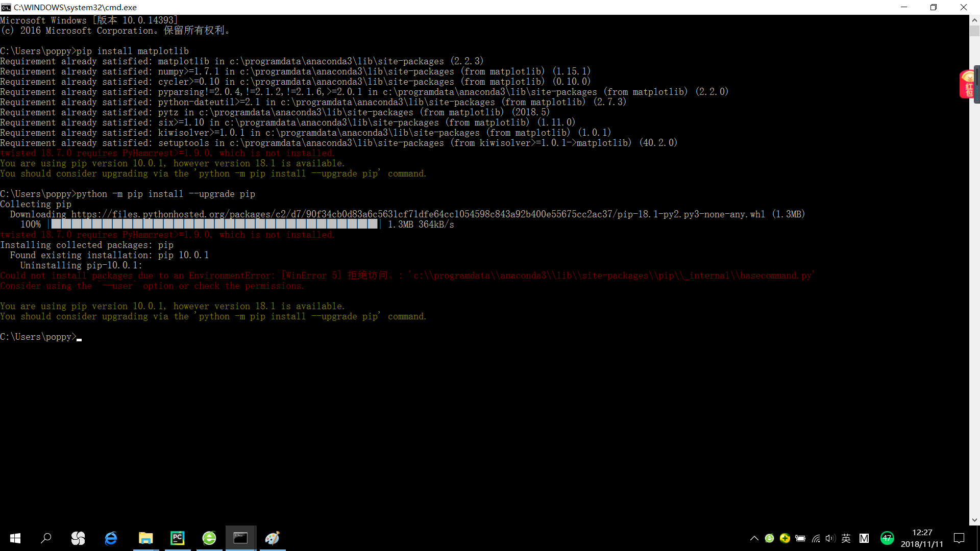Open the clock and date flyout
Image resolution: width=980 pixels, height=551 pixels.
(922, 538)
